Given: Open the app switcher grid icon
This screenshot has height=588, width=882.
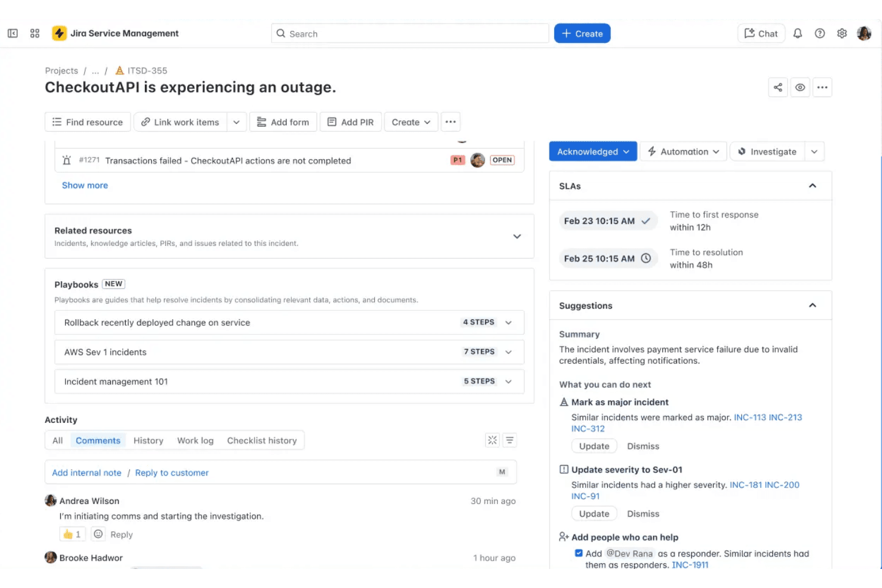Looking at the screenshot, I should coord(35,33).
